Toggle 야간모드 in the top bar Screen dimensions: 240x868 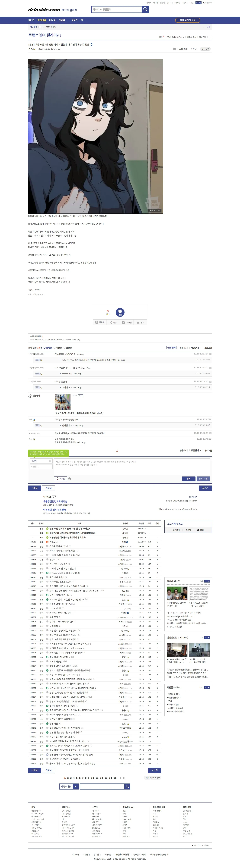(207, 3)
